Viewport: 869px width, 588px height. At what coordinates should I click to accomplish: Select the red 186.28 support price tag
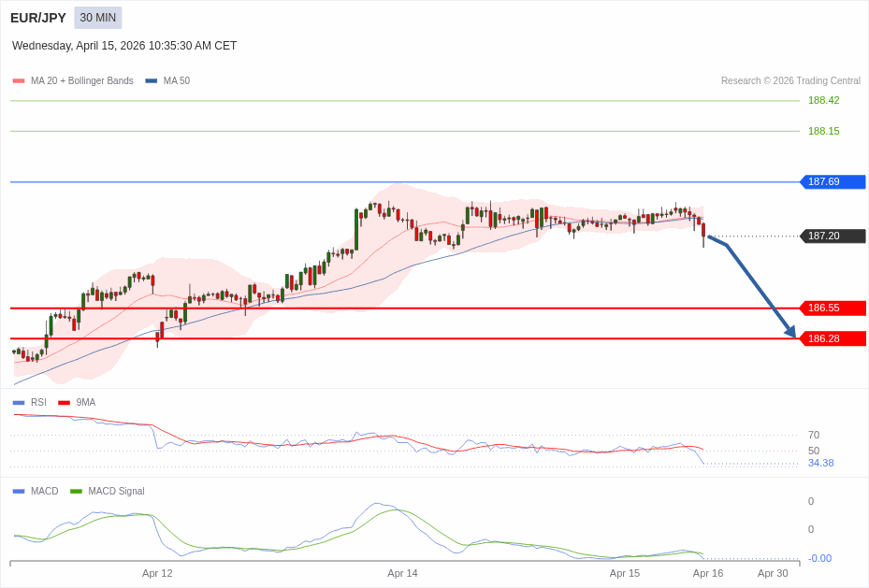click(832, 338)
